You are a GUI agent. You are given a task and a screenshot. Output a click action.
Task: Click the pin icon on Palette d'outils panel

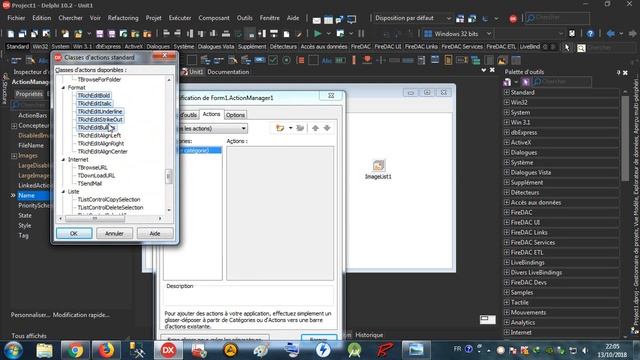point(618,72)
